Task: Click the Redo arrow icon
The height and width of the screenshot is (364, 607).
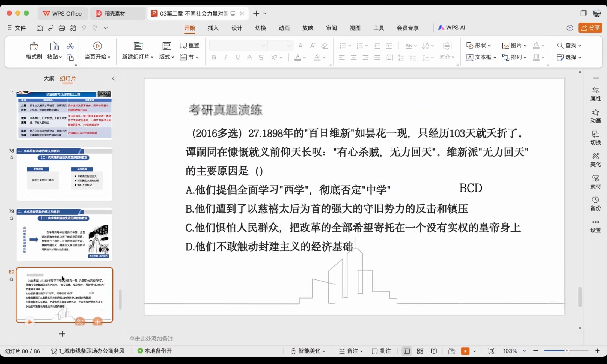Action: pyautogui.click(x=95, y=28)
